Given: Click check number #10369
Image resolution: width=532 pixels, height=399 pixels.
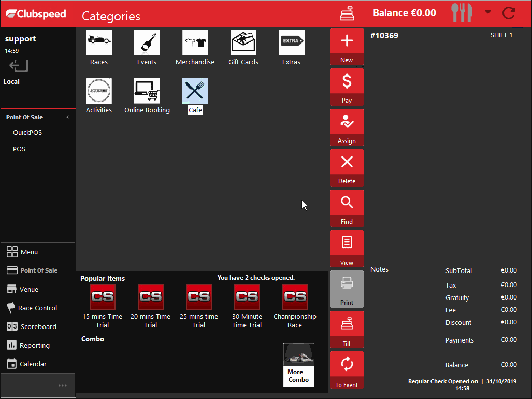Looking at the screenshot, I should tap(384, 35).
